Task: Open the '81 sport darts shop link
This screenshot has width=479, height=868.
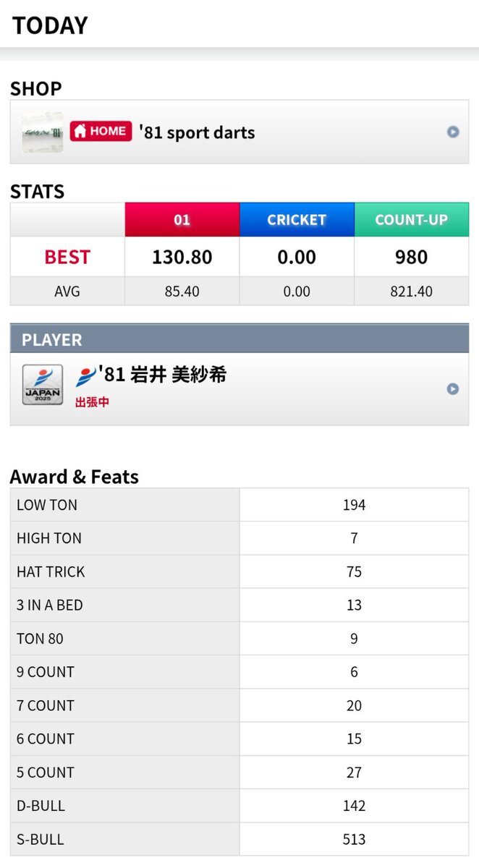Action: click(197, 132)
